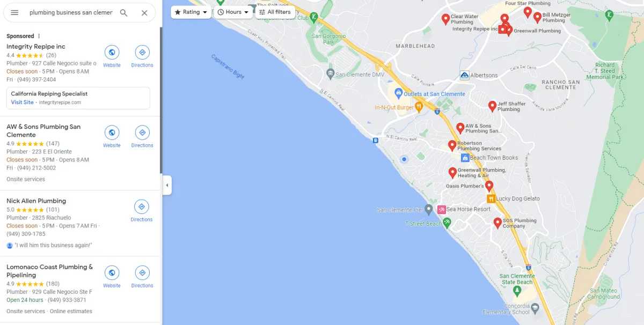644x325 pixels.
Task: Click the Visit Site link for integrityrepipe.com
Action: pyautogui.click(x=22, y=102)
